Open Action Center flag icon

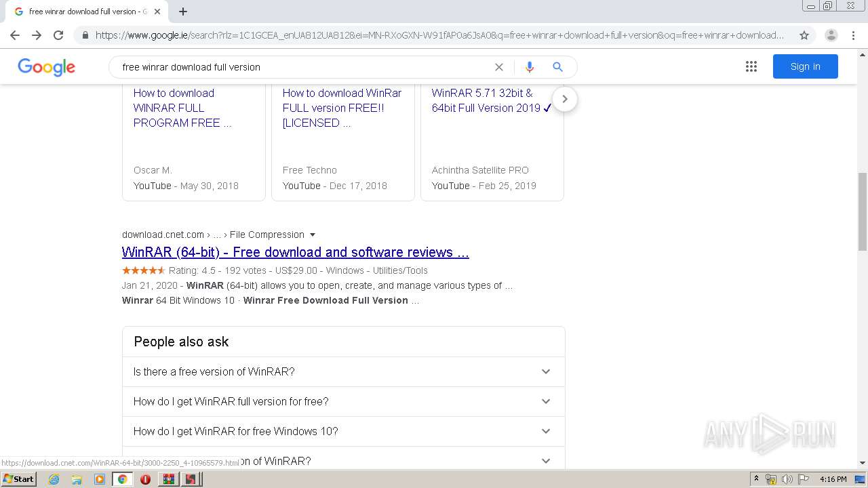click(803, 479)
